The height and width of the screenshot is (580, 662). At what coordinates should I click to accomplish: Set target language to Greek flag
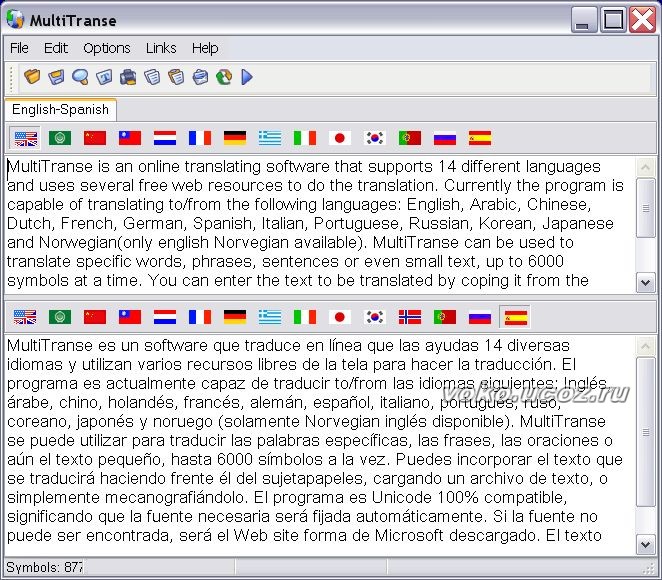pos(270,317)
